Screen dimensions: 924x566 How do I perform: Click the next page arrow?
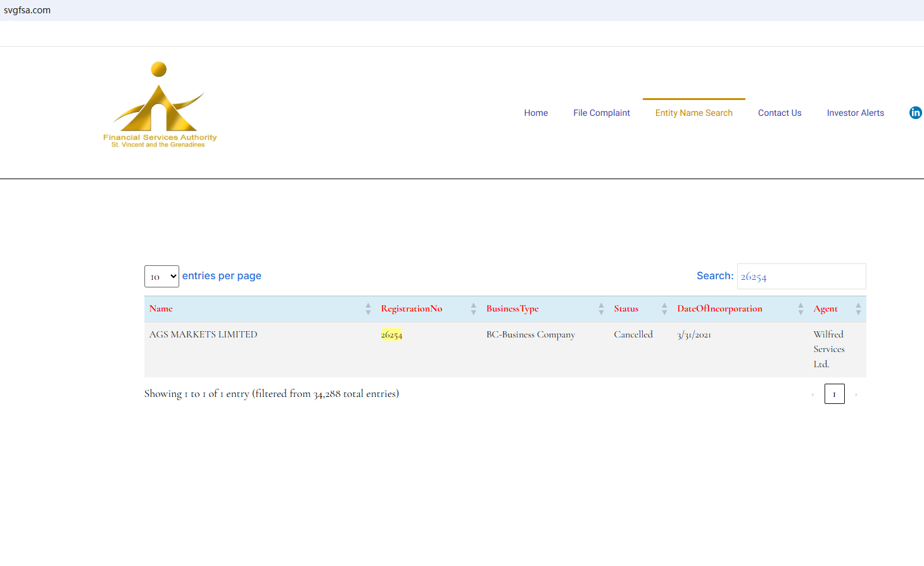point(856,394)
